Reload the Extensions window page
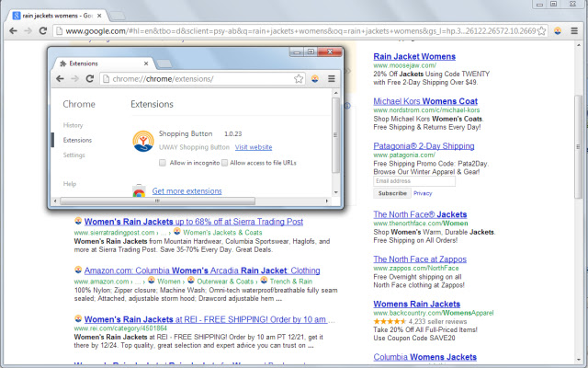588x368 pixels. tap(89, 78)
